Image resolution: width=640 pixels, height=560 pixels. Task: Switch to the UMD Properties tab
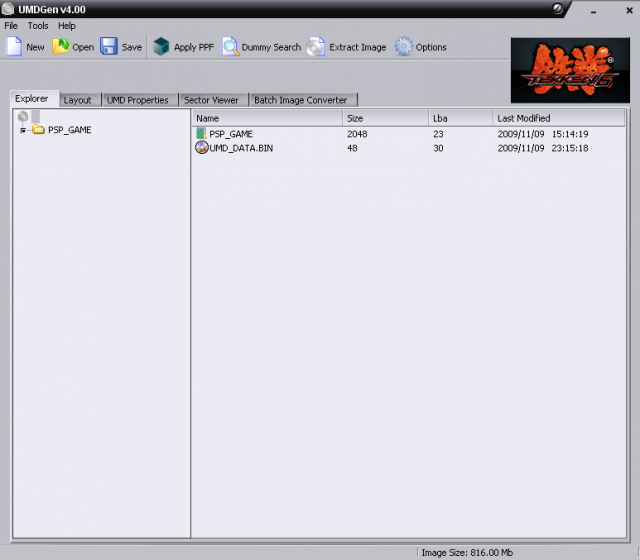coord(138,100)
